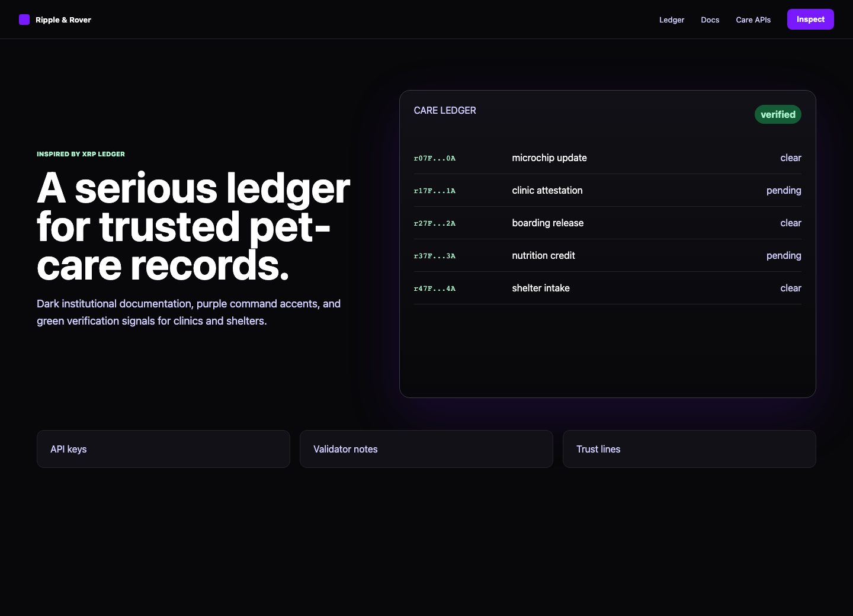
Task: Click the boarding release entry
Action: point(548,223)
